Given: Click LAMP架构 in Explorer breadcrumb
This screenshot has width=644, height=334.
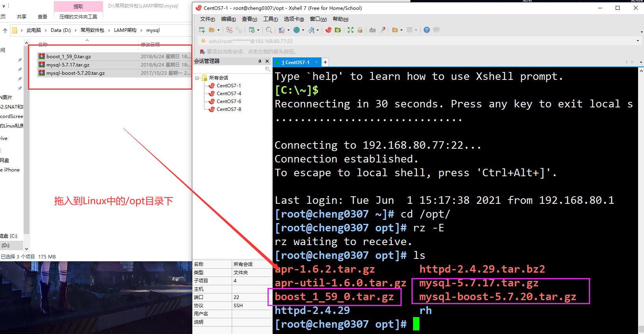Looking at the screenshot, I should tap(125, 30).
